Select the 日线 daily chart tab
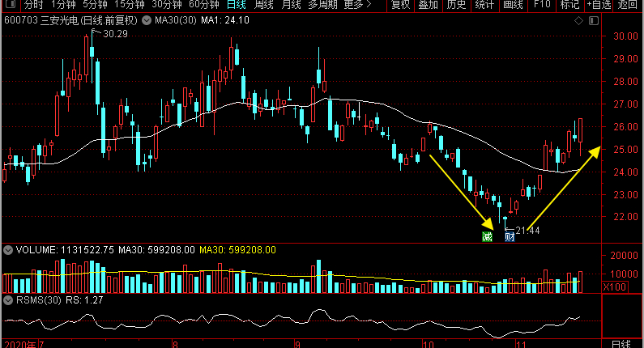Screen dimensions: 644x348 [237, 5]
